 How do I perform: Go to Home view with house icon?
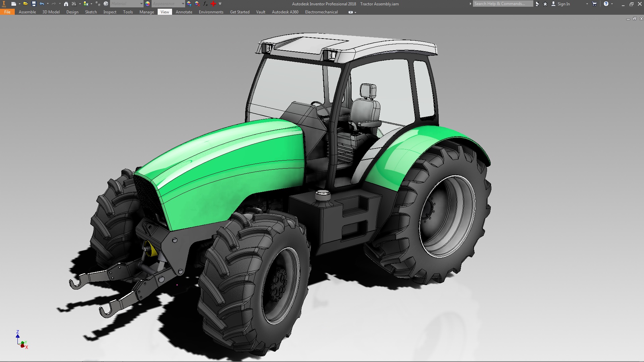66,4
